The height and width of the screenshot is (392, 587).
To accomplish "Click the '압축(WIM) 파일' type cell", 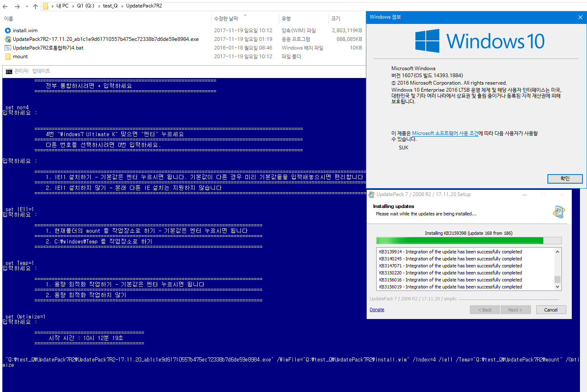I will [x=299, y=31].
